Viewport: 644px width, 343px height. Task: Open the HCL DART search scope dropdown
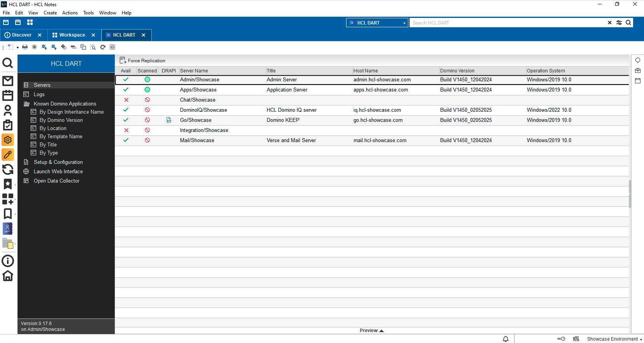coord(377,23)
